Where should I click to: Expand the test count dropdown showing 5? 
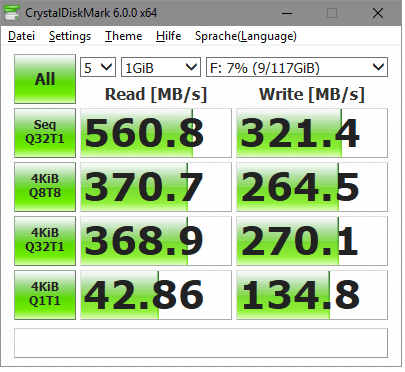point(98,67)
